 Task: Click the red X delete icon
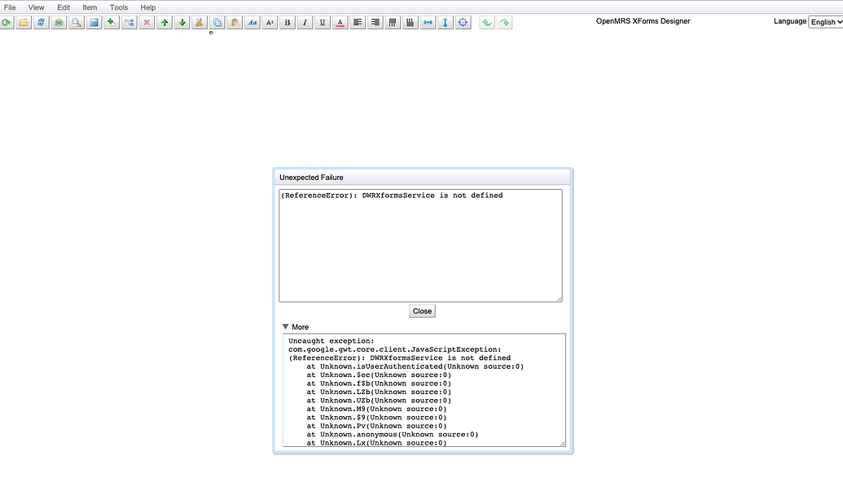(x=147, y=23)
